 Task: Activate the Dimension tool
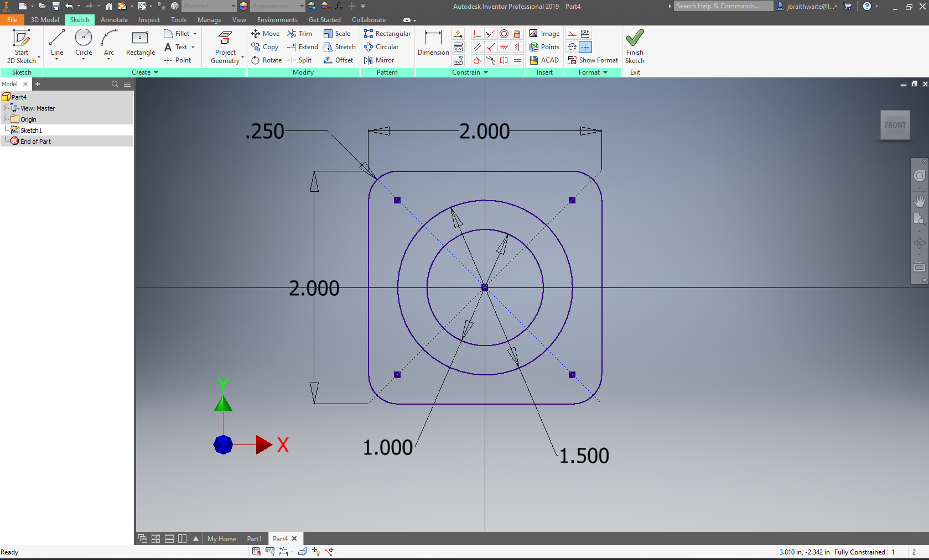pos(433,43)
